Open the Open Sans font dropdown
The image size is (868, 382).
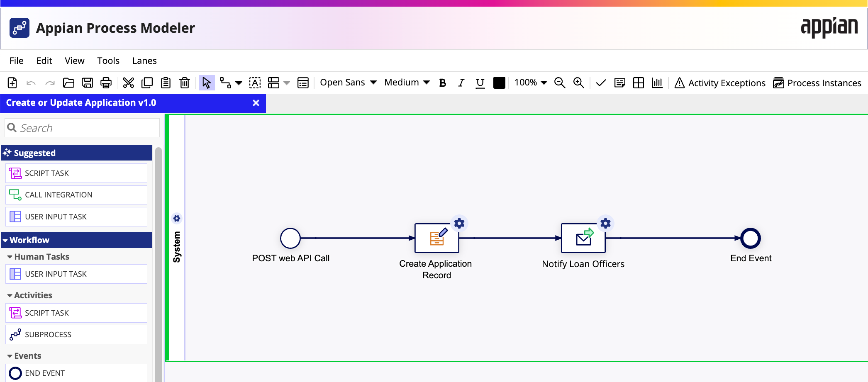(348, 83)
